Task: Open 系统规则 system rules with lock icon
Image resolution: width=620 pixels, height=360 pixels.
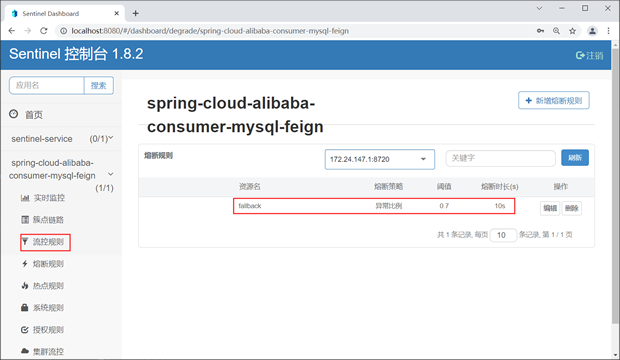Action: coord(43,307)
